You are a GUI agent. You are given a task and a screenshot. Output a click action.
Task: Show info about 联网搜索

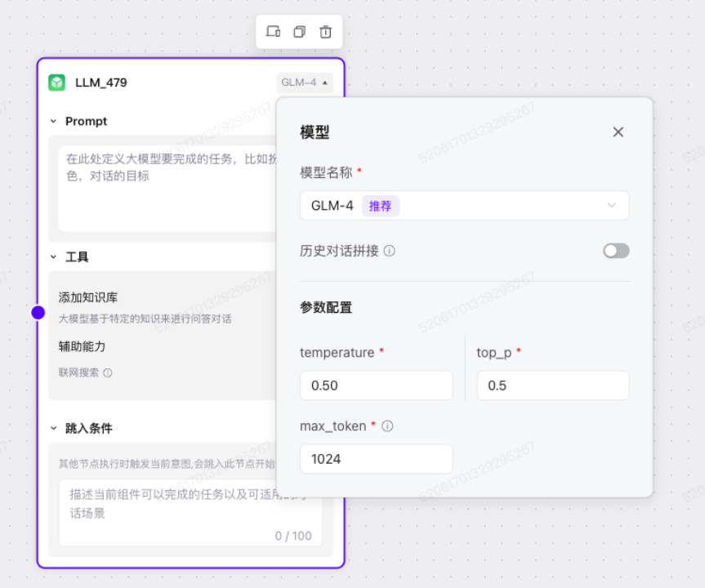pyautogui.click(x=108, y=372)
